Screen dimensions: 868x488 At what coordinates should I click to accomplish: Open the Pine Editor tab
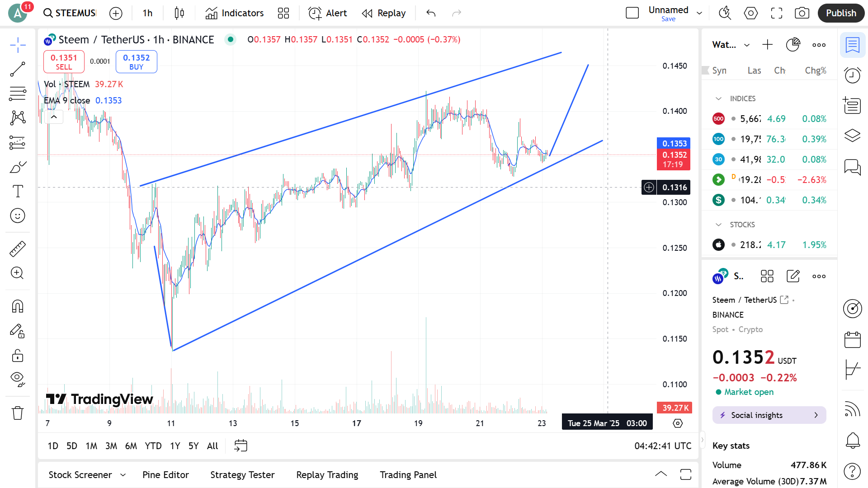(165, 475)
